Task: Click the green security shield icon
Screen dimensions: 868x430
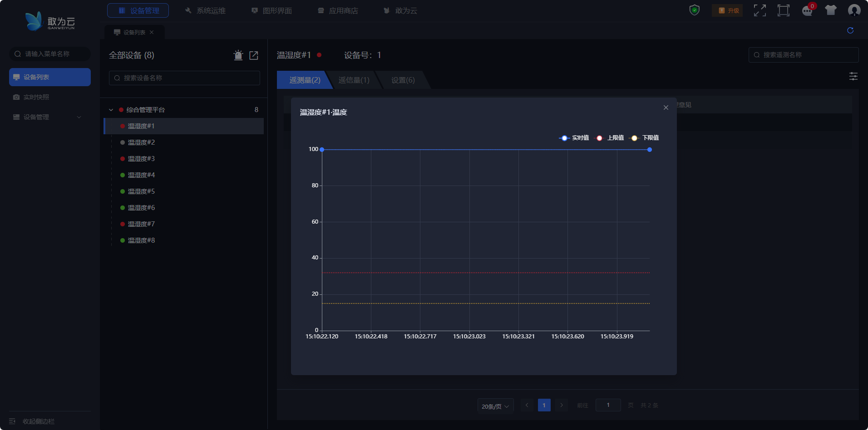Action: [x=694, y=10]
